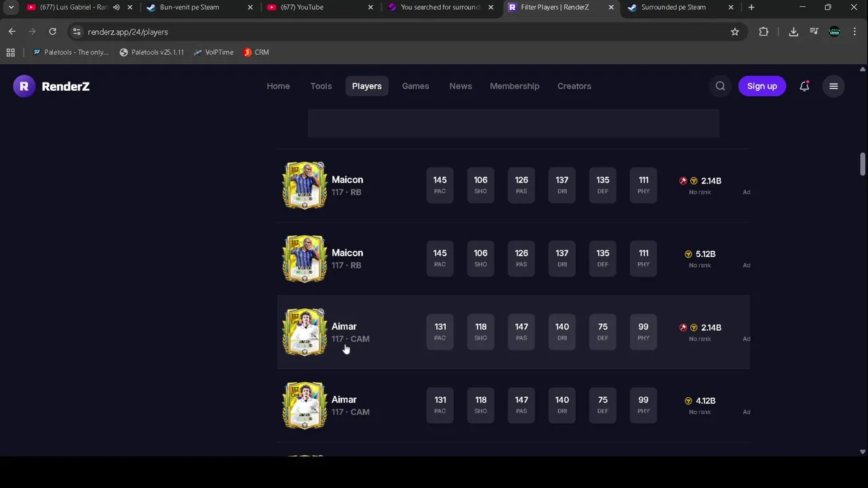Click 5.12B price on Maicon row

point(705,254)
